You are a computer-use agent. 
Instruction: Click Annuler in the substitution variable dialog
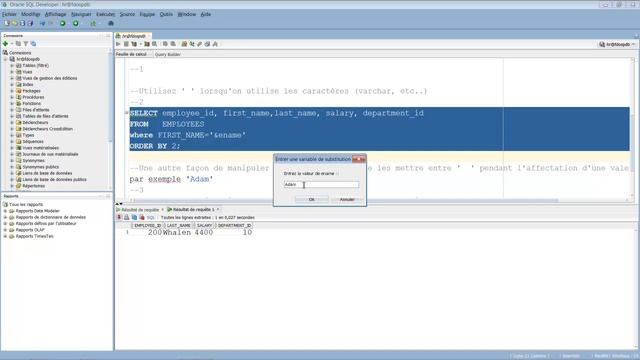click(347, 200)
